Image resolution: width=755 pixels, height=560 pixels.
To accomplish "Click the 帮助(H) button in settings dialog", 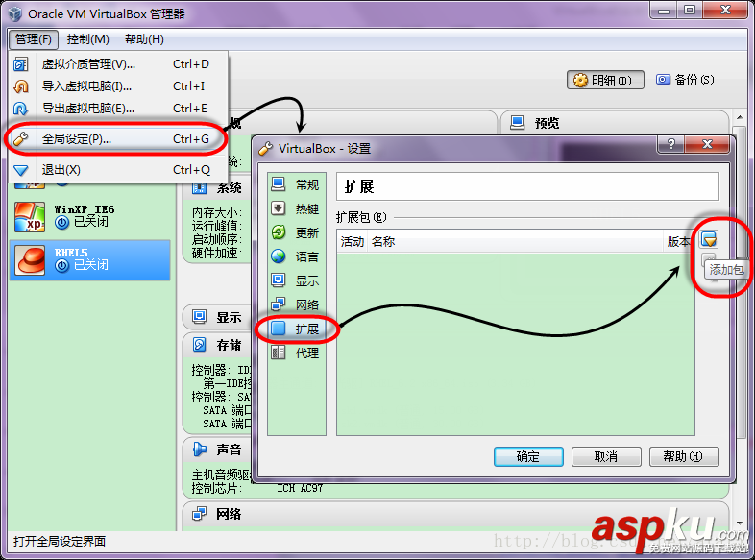I will coord(684,456).
